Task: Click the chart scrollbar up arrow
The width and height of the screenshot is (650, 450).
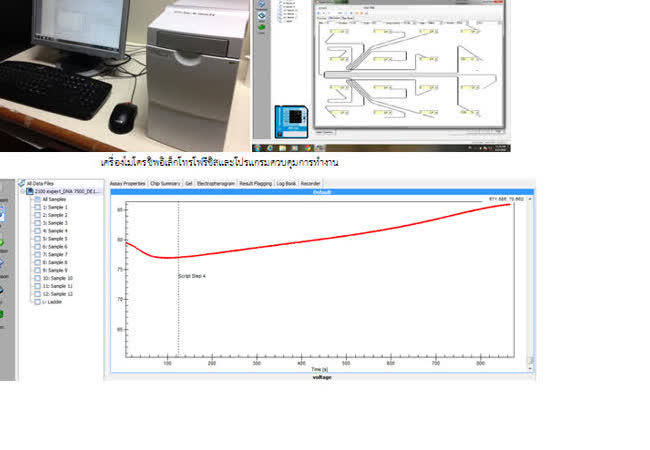Action: [530, 199]
